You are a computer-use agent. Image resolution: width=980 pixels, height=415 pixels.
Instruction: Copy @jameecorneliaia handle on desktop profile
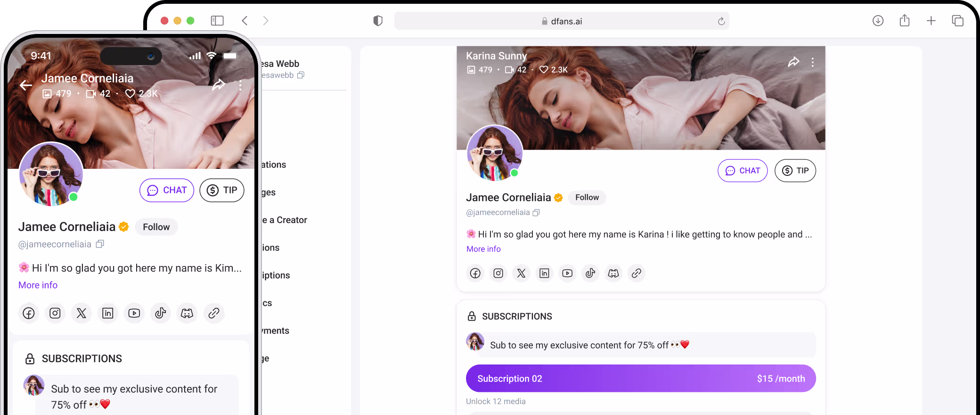(x=536, y=213)
